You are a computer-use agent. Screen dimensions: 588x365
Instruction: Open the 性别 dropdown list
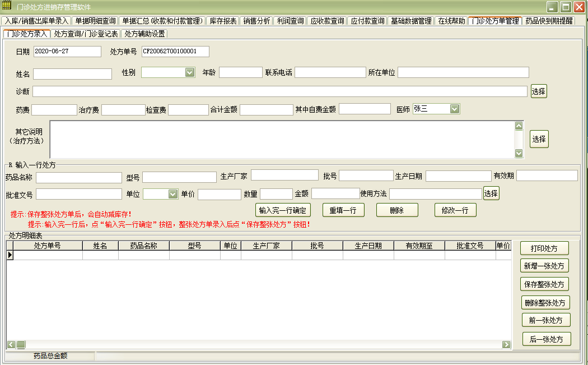190,72
